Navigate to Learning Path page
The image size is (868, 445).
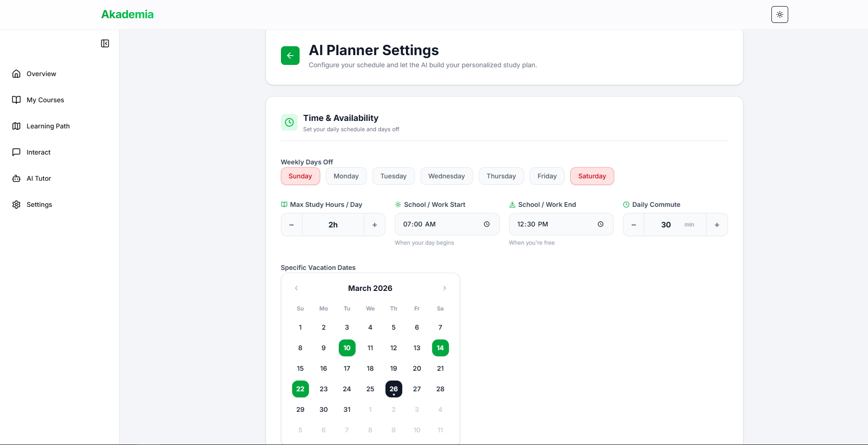[48, 126]
